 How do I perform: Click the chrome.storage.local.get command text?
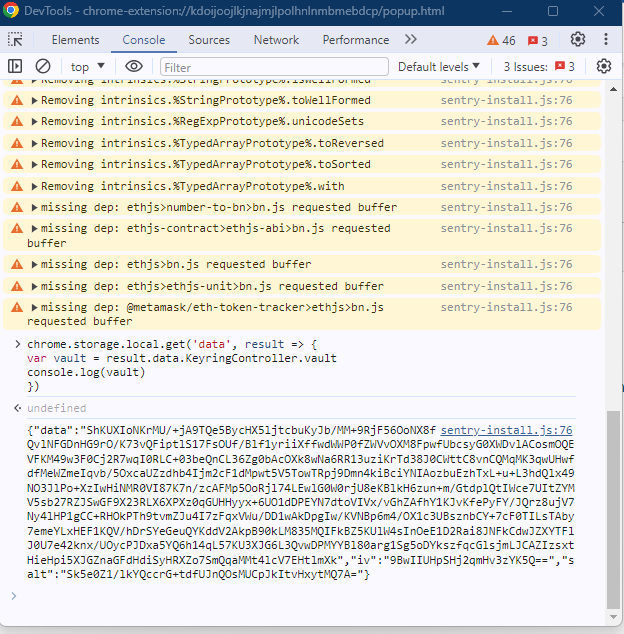point(182,365)
